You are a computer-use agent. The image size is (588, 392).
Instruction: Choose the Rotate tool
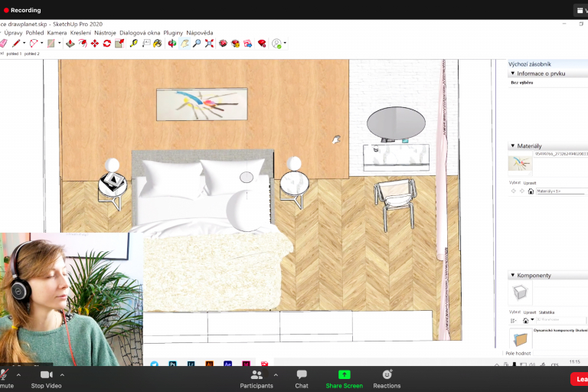pyautogui.click(x=107, y=44)
